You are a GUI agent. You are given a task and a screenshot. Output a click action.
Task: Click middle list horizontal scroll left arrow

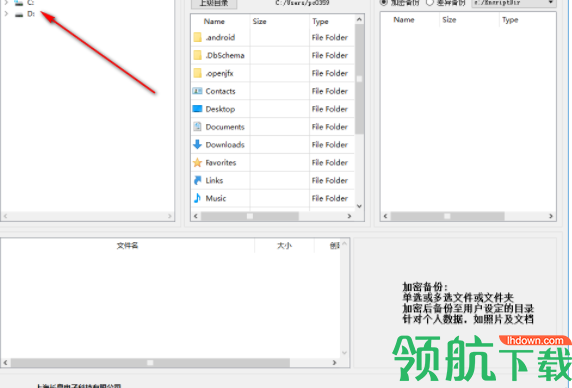pos(196,216)
